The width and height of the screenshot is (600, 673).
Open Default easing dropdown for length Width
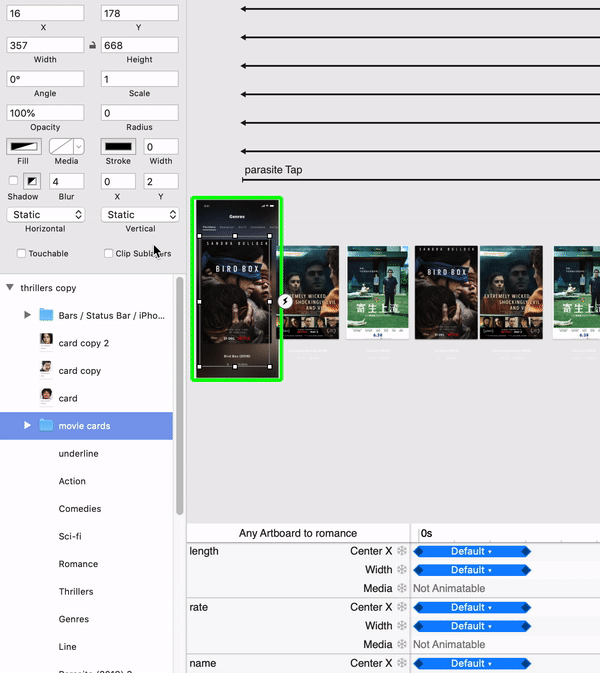pos(472,570)
